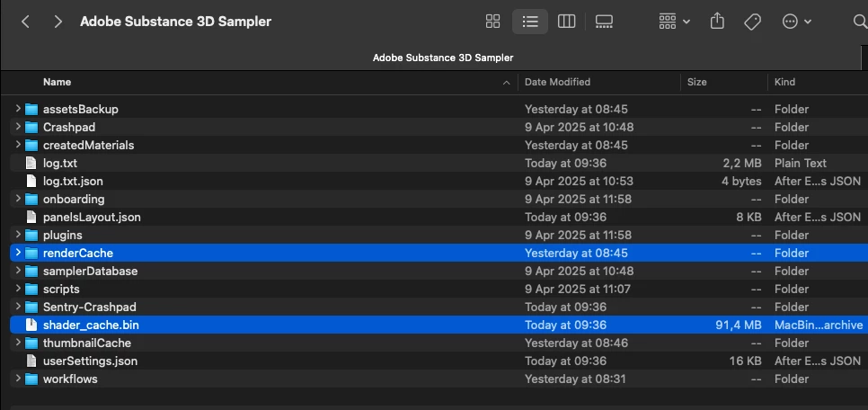Image resolution: width=868 pixels, height=410 pixels.
Task: Expand the Crashpad folder
Action: pos(18,127)
